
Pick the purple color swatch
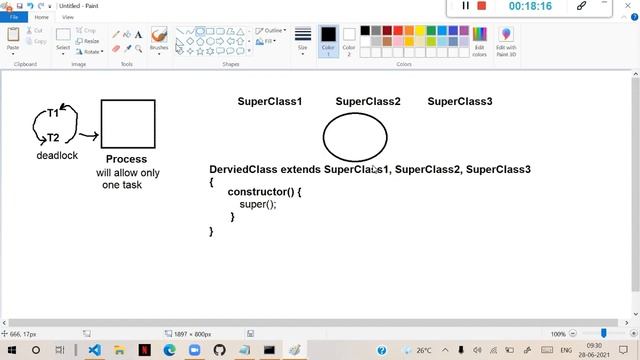pyautogui.click(x=464, y=30)
